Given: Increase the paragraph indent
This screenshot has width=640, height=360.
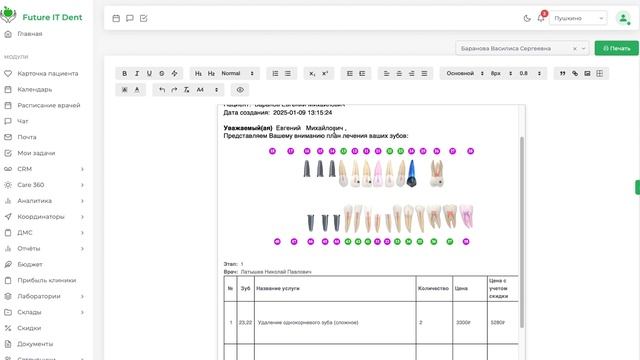Looking at the screenshot, I should click(x=362, y=73).
